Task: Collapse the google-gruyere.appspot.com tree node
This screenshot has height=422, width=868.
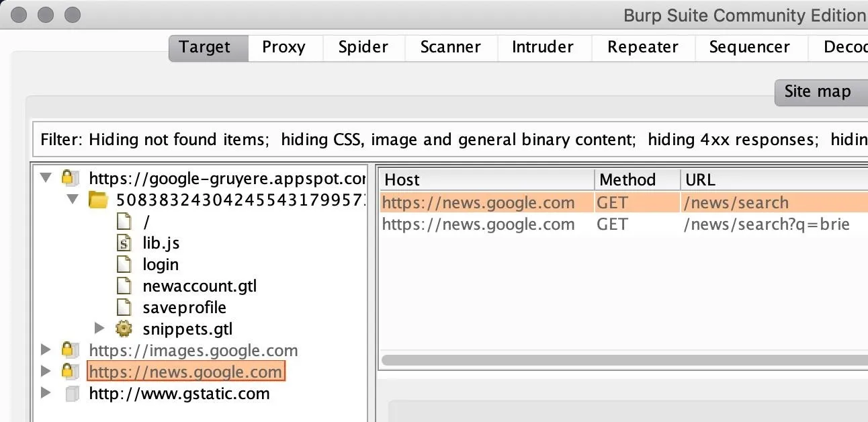Action: click(x=46, y=178)
